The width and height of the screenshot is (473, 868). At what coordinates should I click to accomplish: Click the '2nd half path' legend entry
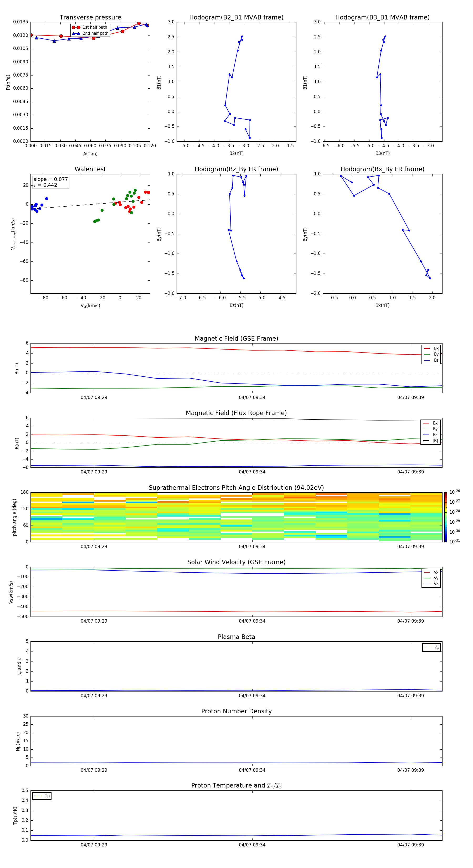pyautogui.click(x=90, y=33)
